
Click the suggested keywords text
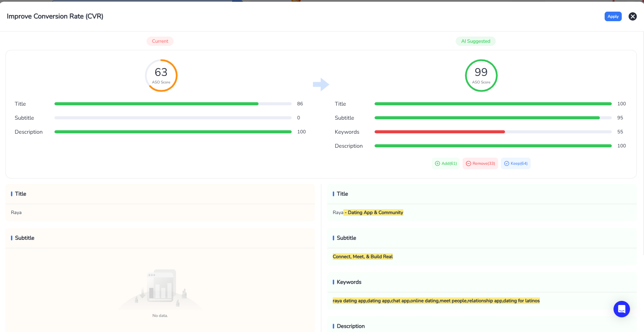coord(436,301)
